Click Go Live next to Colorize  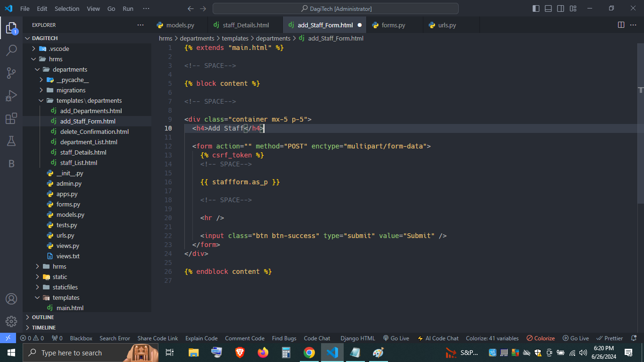pyautogui.click(x=576, y=338)
